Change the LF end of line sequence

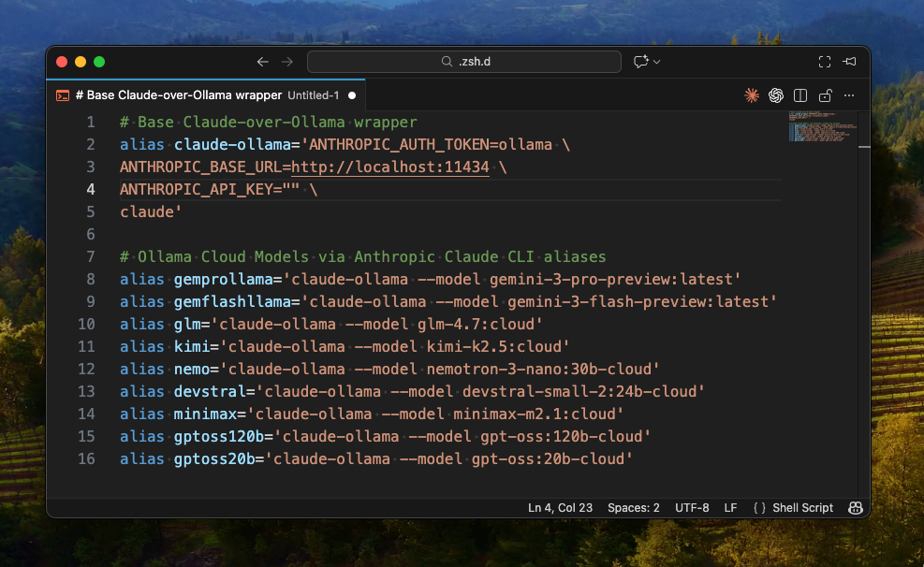tap(730, 507)
